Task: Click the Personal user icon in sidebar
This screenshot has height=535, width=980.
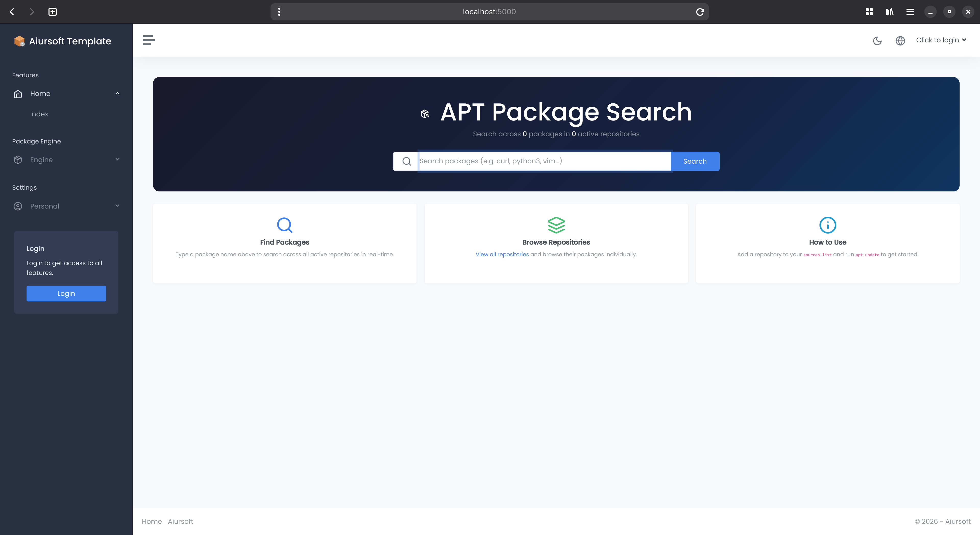Action: (x=18, y=206)
